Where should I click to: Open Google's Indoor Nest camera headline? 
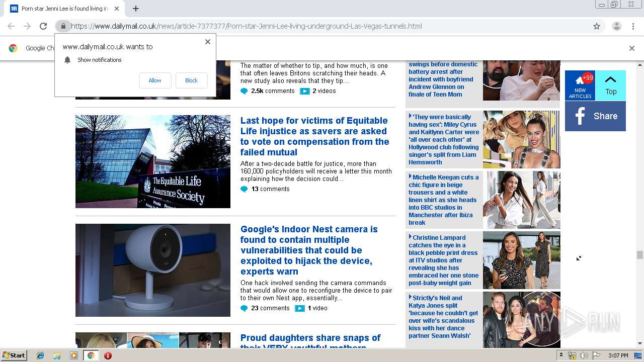(309, 250)
